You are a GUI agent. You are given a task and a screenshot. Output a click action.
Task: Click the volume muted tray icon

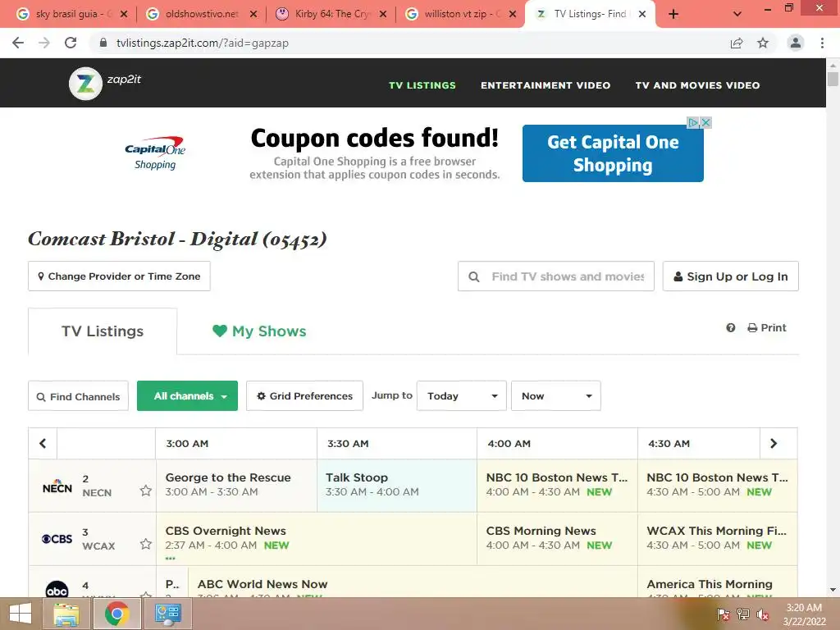(x=763, y=614)
